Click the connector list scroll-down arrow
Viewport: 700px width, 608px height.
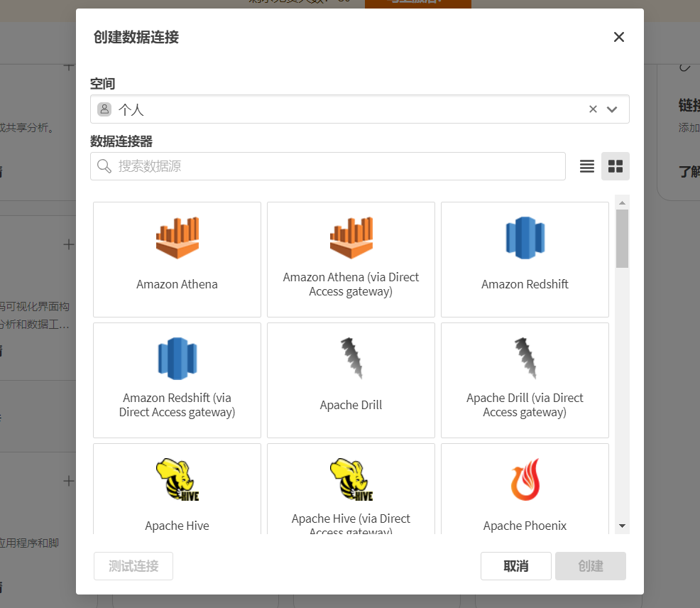622,526
